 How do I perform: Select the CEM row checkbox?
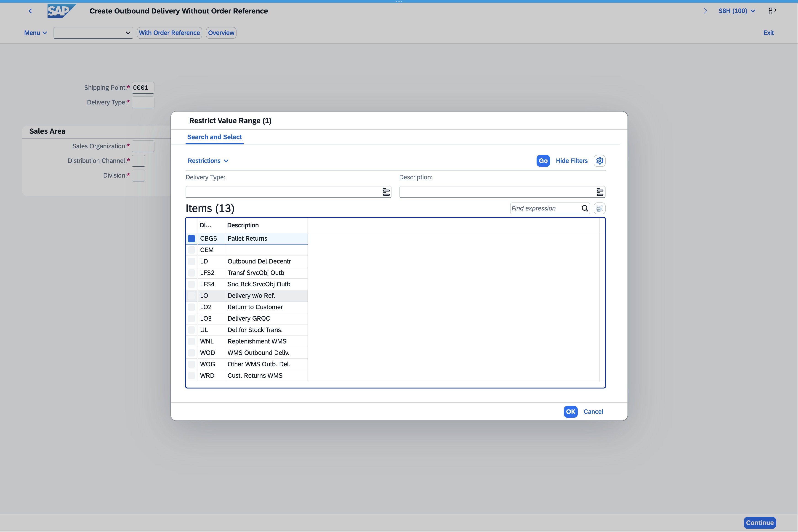click(x=191, y=250)
